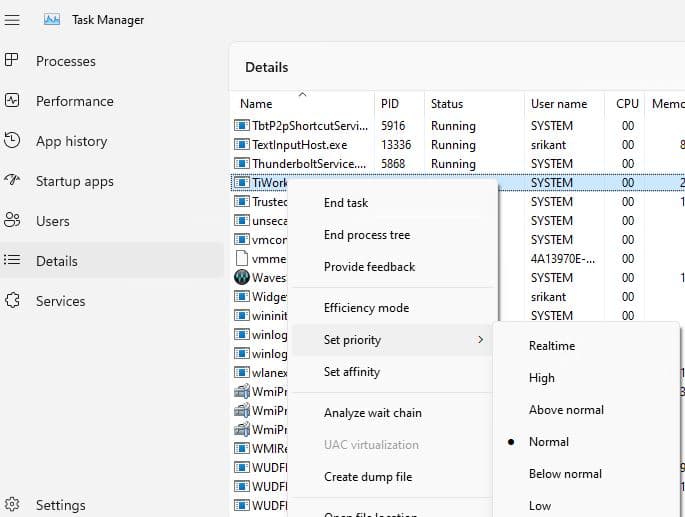Screen dimensions: 685x517
Task: Click the vmcompute process icon
Action: click(242, 239)
